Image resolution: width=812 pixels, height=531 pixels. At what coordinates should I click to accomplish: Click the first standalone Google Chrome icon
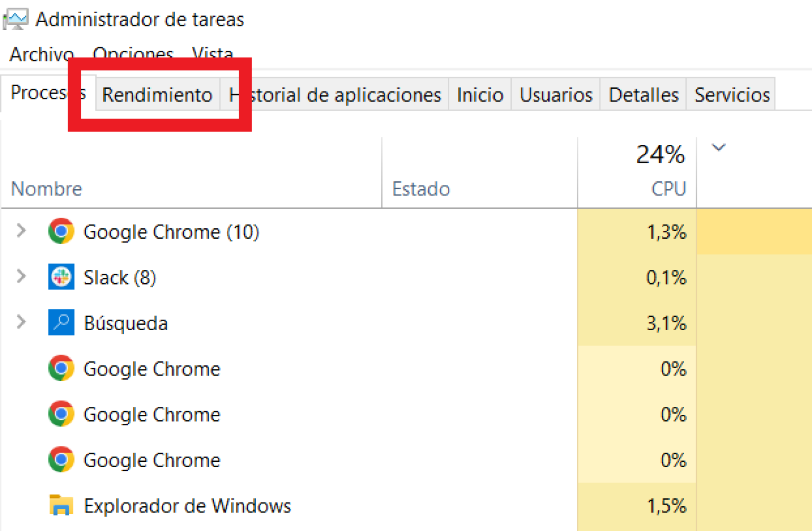(x=61, y=368)
